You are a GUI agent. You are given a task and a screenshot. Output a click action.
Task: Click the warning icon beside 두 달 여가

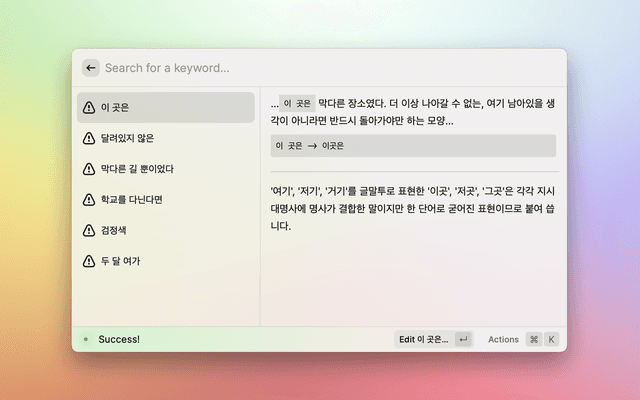point(89,261)
